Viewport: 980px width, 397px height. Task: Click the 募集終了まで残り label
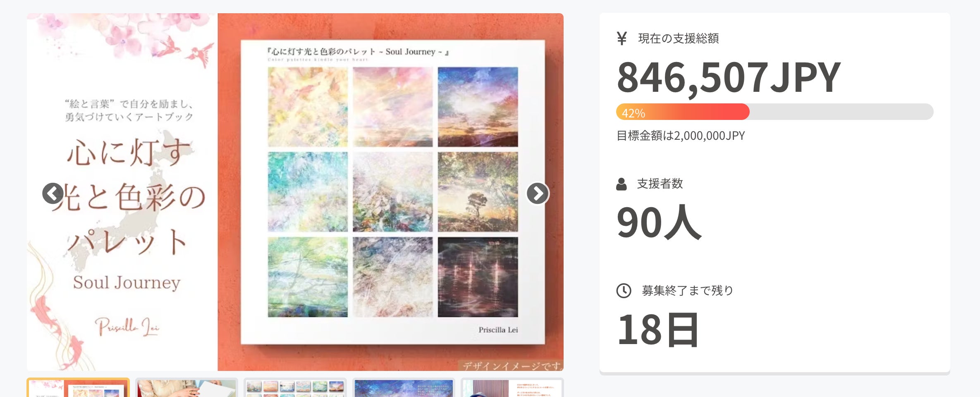[x=687, y=291]
